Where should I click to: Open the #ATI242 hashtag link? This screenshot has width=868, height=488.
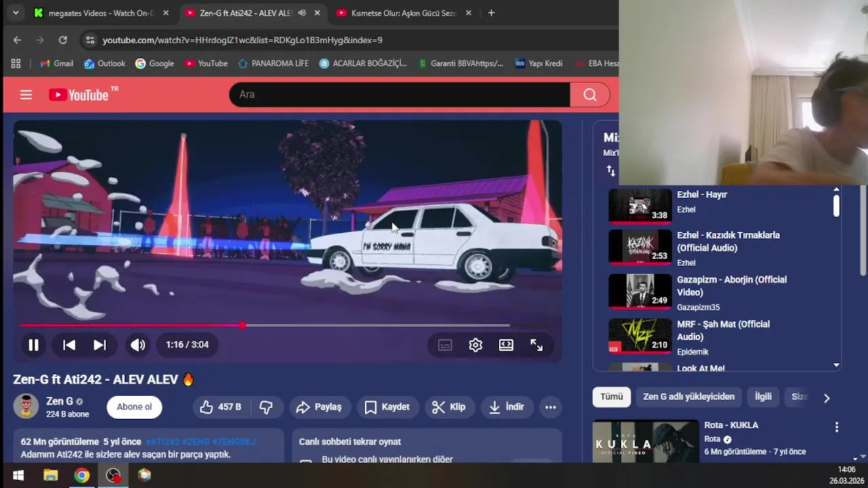tap(163, 442)
